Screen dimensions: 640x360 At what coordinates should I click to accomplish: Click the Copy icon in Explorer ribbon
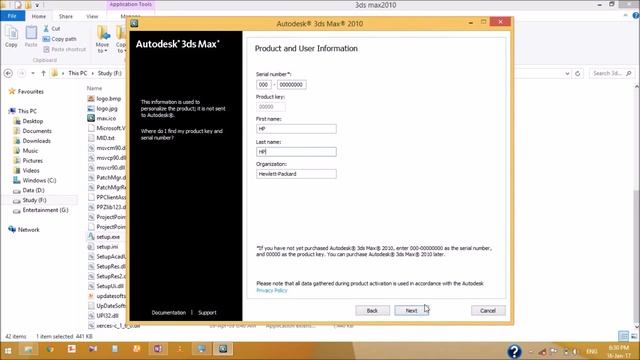pos(11,36)
